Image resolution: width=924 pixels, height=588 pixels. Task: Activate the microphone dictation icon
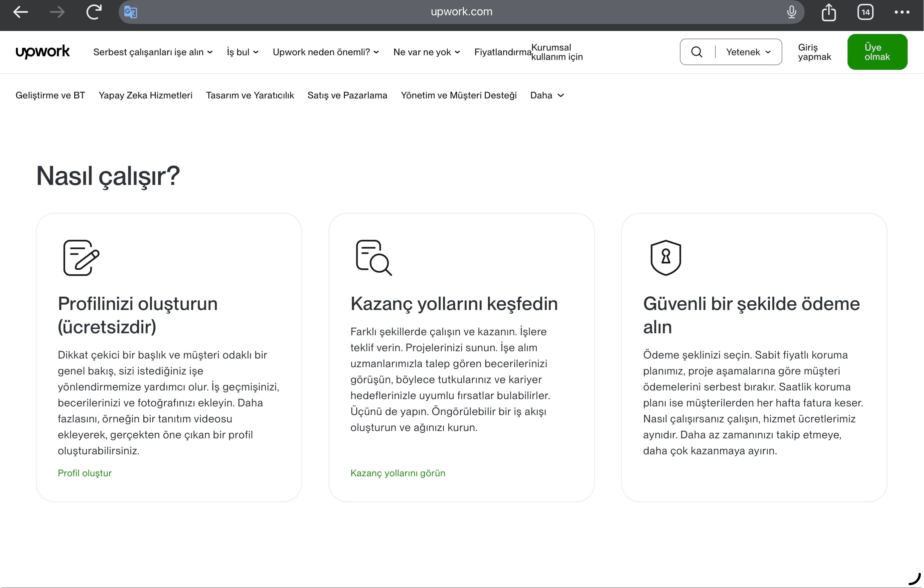point(791,12)
